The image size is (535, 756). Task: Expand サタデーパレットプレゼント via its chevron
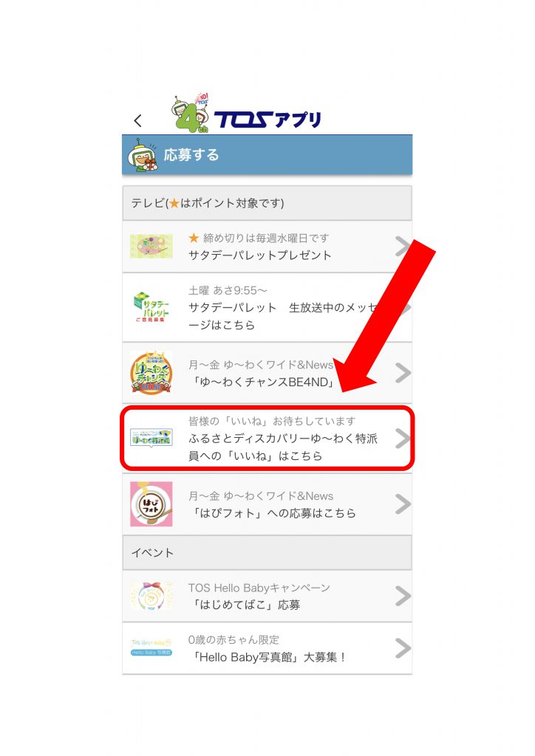point(402,247)
